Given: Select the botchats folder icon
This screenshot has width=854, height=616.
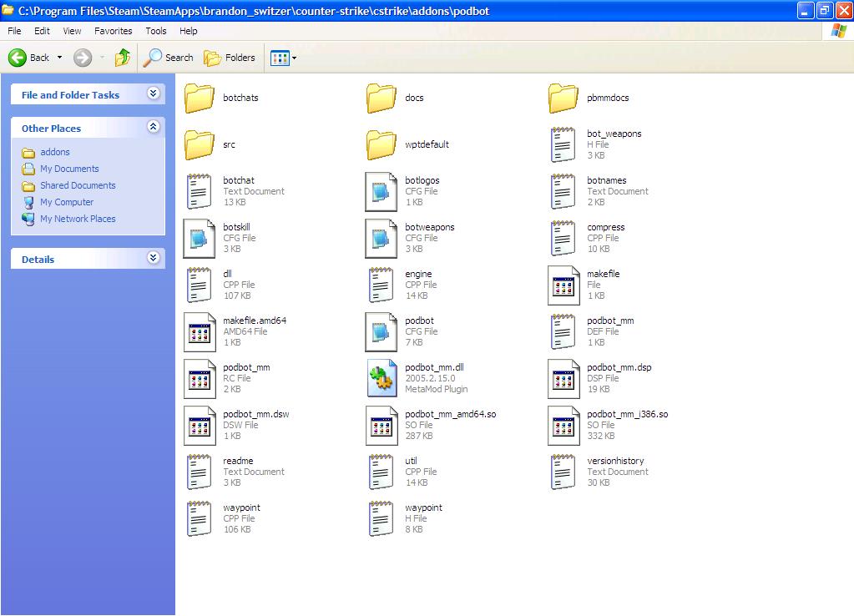Looking at the screenshot, I should click(x=200, y=98).
